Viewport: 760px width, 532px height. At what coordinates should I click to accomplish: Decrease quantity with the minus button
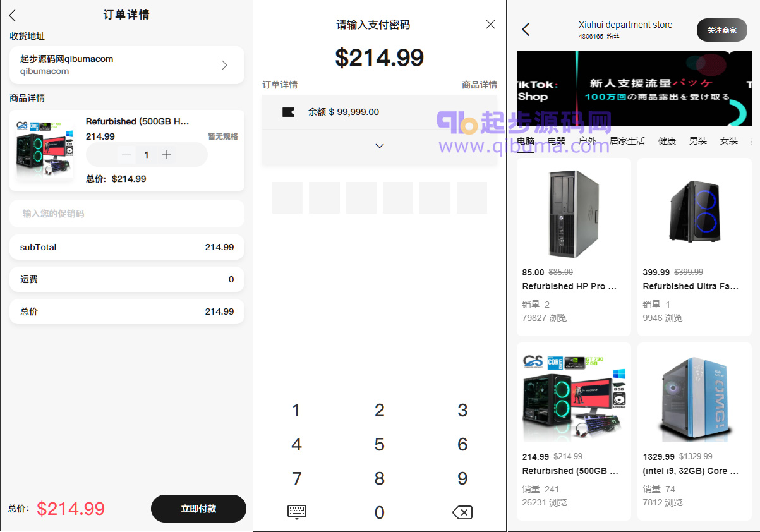(126, 155)
